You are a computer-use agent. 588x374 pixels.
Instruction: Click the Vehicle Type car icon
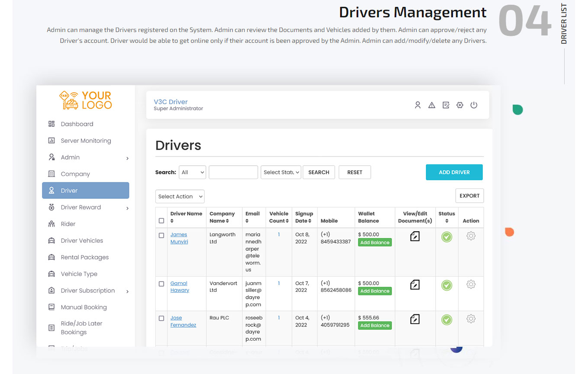click(51, 274)
